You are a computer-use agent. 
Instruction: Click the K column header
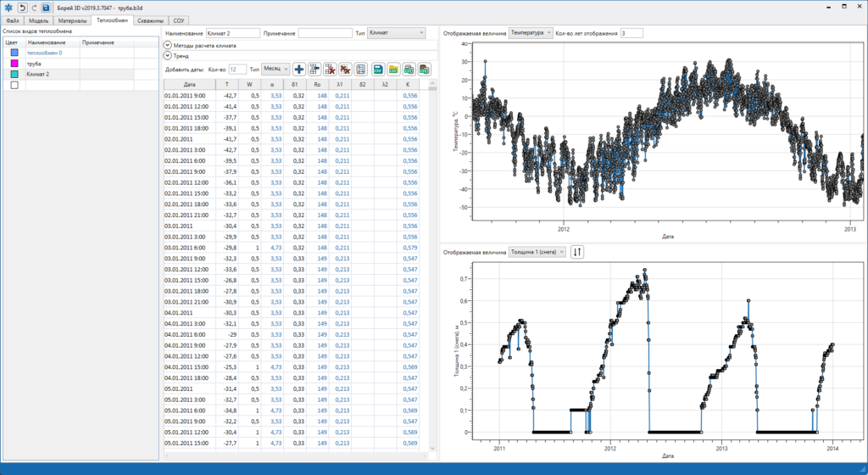[408, 84]
